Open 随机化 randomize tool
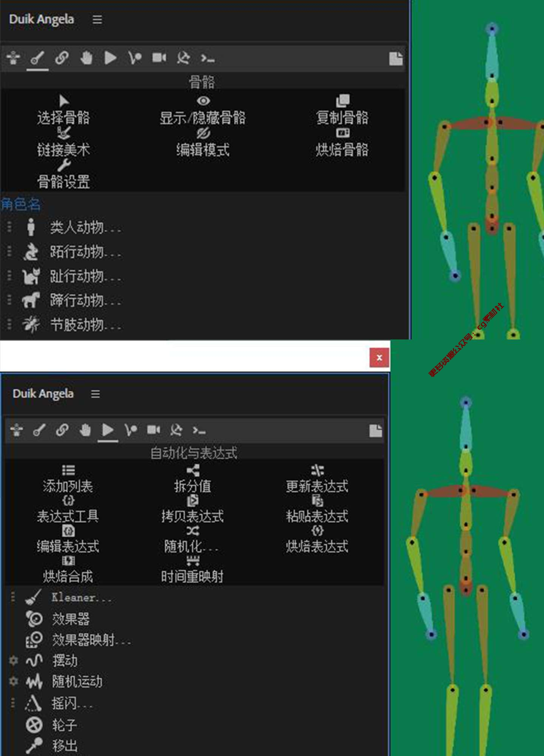Image resolution: width=544 pixels, height=756 pixels. 192,540
